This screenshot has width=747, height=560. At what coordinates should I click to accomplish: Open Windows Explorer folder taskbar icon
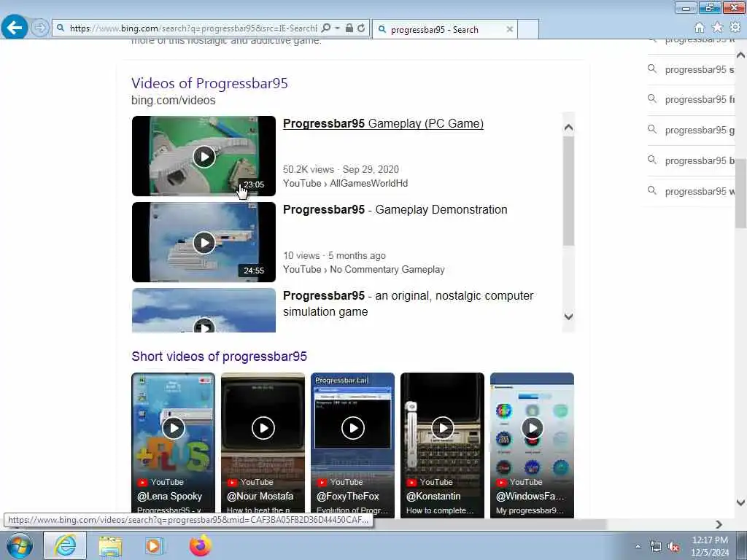111,546
